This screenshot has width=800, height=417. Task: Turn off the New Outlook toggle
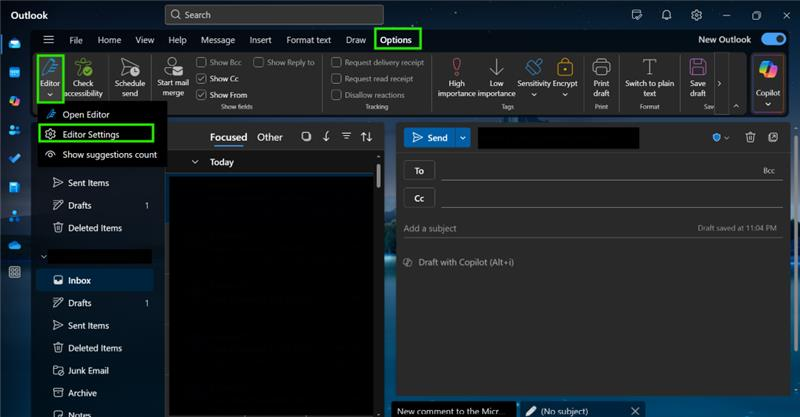[x=773, y=39]
